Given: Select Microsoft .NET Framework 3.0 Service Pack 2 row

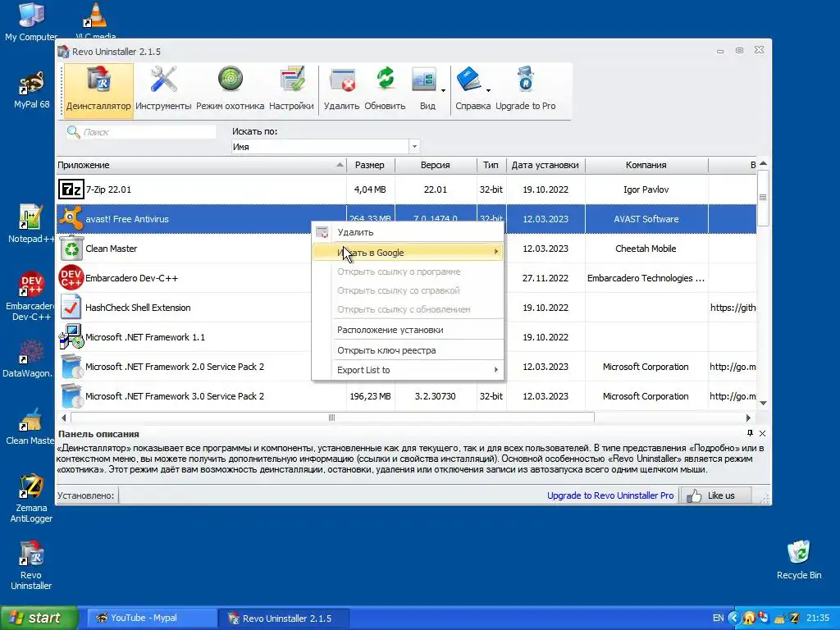Looking at the screenshot, I should (406, 396).
